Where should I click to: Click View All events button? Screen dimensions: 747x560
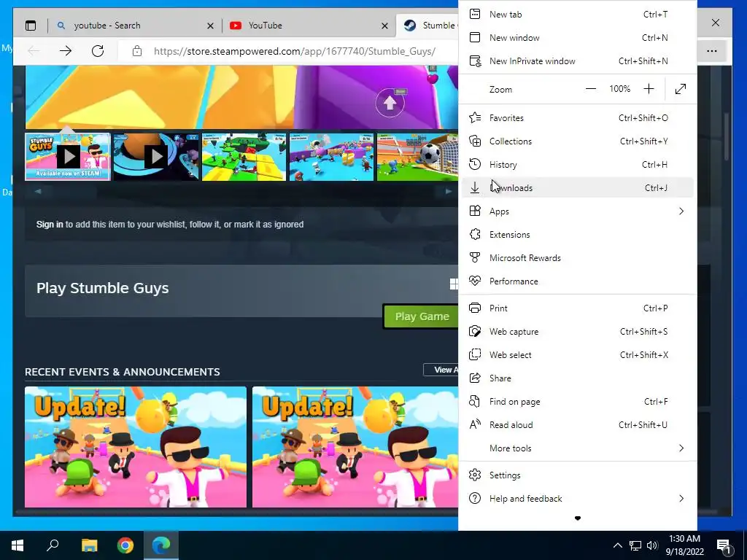coord(441,370)
